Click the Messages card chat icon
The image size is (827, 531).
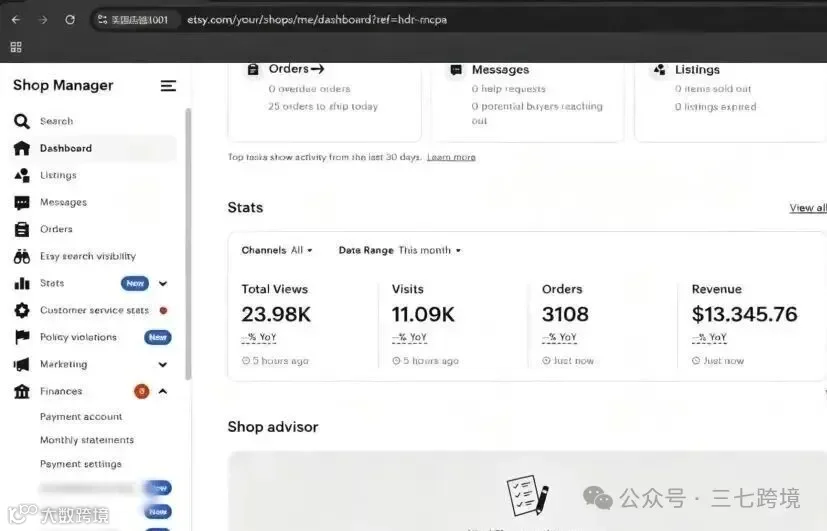(456, 70)
